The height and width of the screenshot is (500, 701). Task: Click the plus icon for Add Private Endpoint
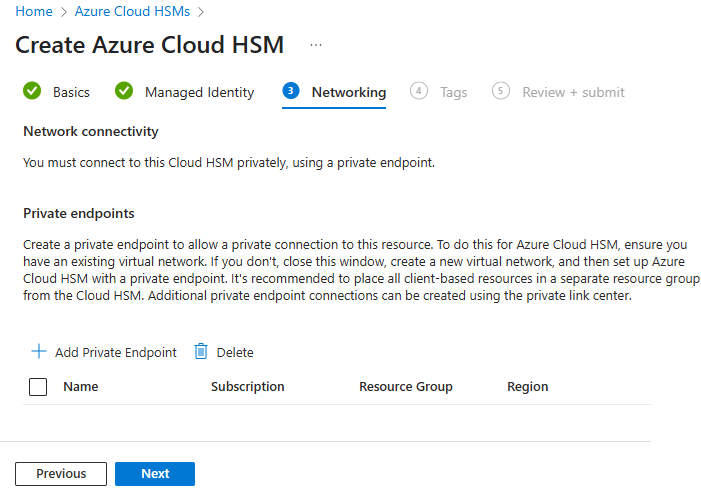click(39, 352)
